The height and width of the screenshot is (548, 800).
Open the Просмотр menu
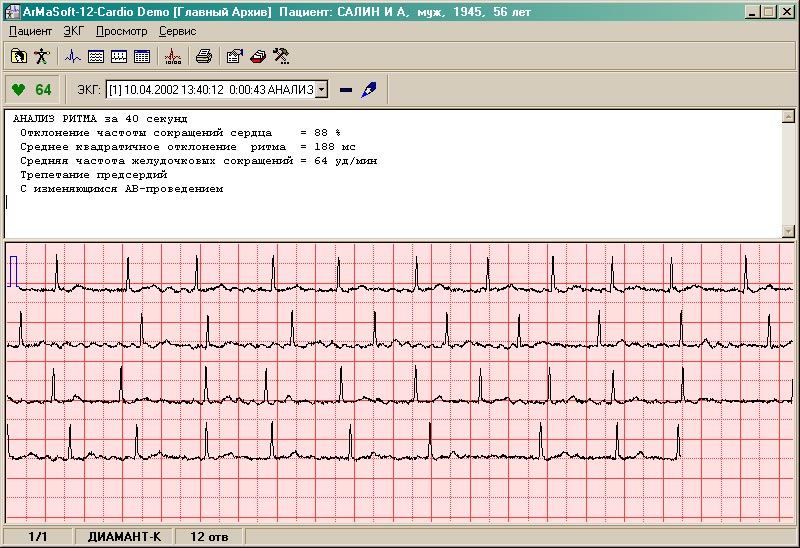(x=121, y=31)
